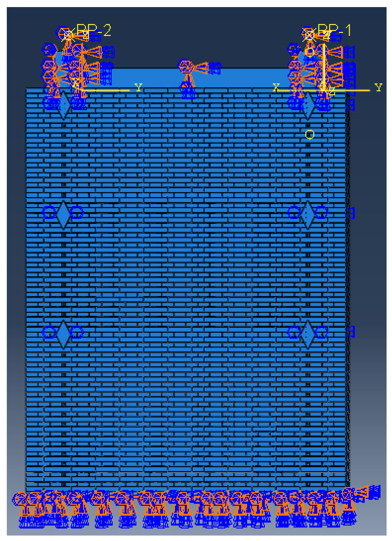Screen dimensions: 392x541
Task: Select the yellow circle marker below RP-1 on the wall
Action: [310, 134]
